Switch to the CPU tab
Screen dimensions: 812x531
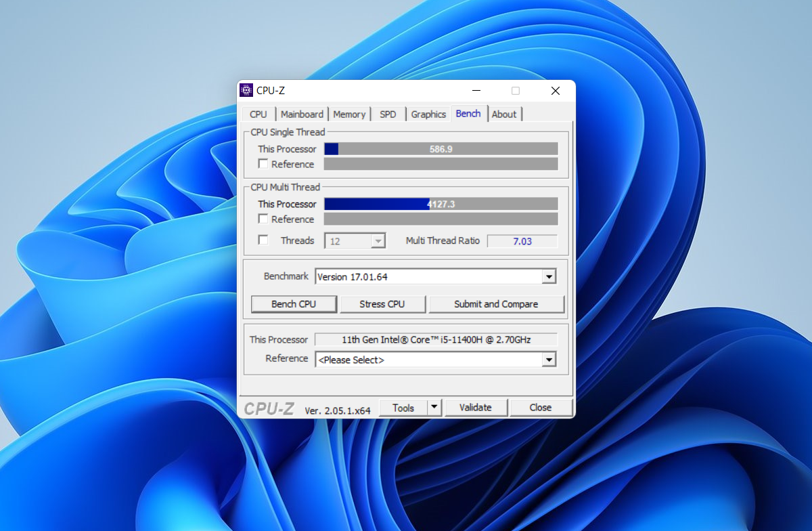click(x=258, y=114)
